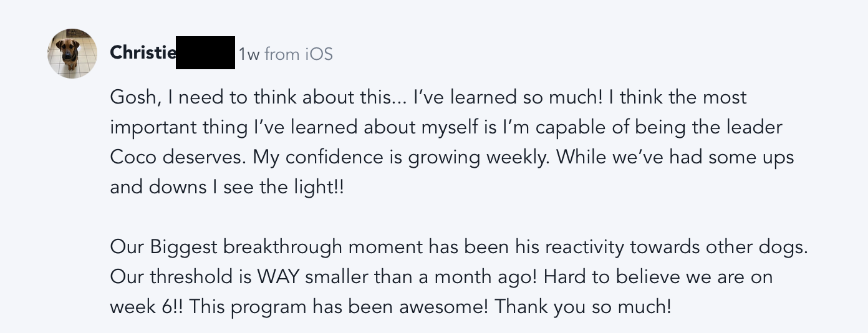
Task: Click the blacked-out last name box
Action: coord(205,53)
